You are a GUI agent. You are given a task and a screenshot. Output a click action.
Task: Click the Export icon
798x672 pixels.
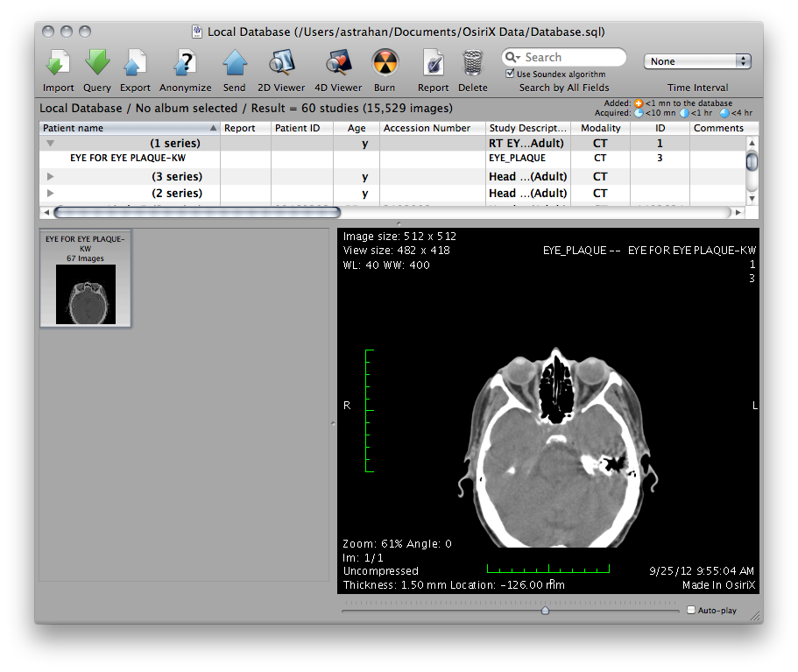135,63
